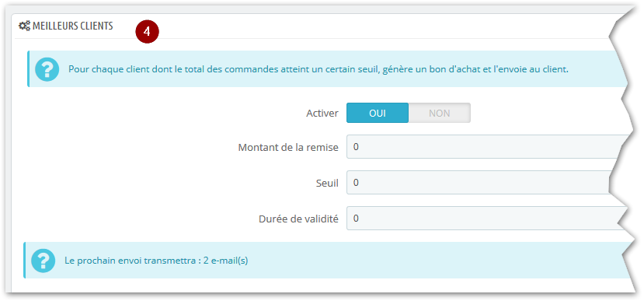Click the gears icon beside Meilleurs Clients
This screenshot has width=644, height=301.
pos(25,26)
